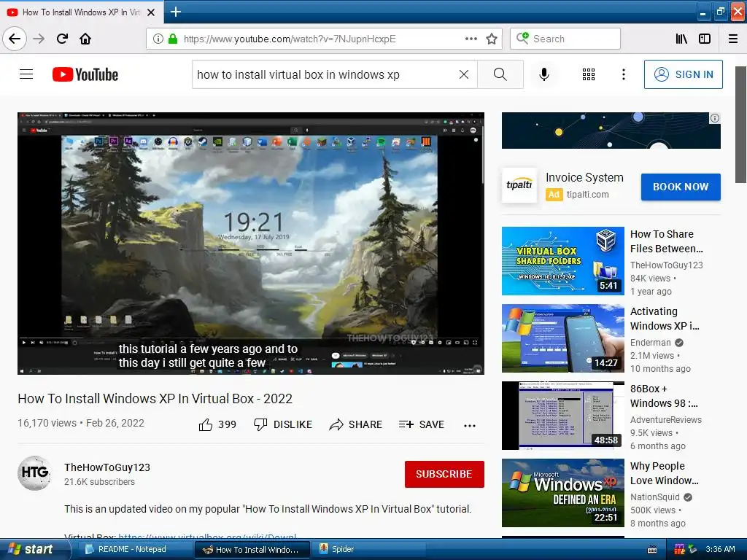Viewport: 747px width, 560px height.
Task: Open 'How To Share Files Between' title
Action: pyautogui.click(x=667, y=241)
